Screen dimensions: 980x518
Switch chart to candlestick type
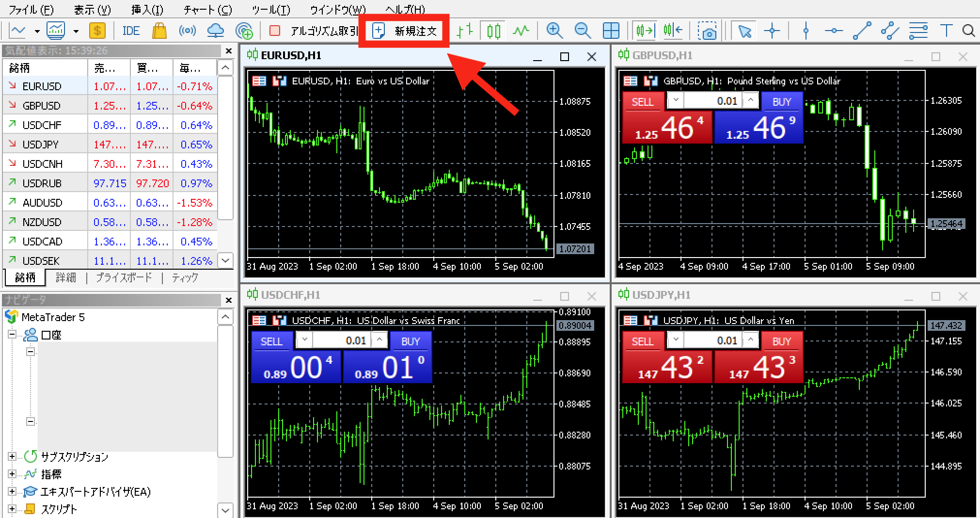(x=493, y=31)
